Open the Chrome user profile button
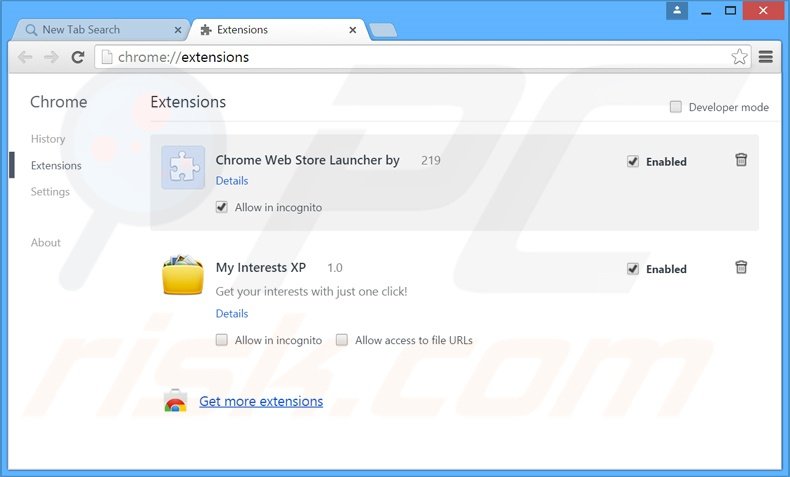The width and height of the screenshot is (790, 477). click(x=677, y=11)
